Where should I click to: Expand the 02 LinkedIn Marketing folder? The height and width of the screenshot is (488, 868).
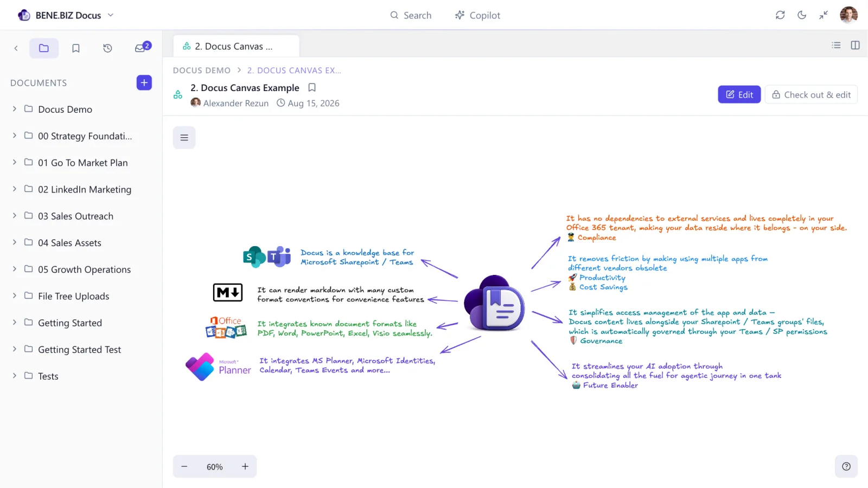coord(15,189)
